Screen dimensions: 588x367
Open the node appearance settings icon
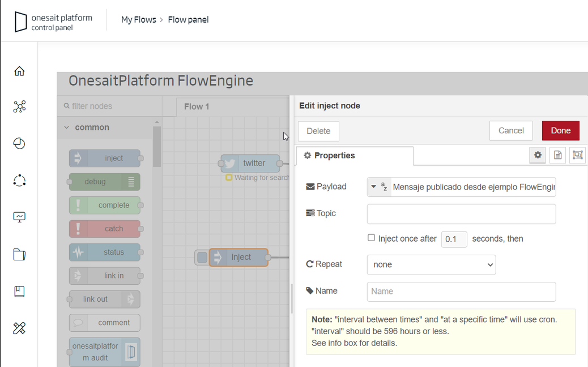(x=577, y=155)
